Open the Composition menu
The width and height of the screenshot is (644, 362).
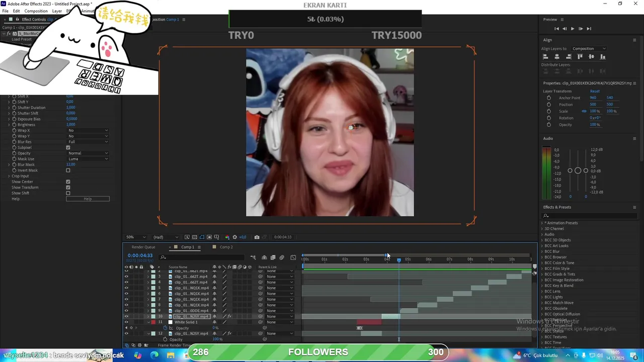click(x=36, y=11)
